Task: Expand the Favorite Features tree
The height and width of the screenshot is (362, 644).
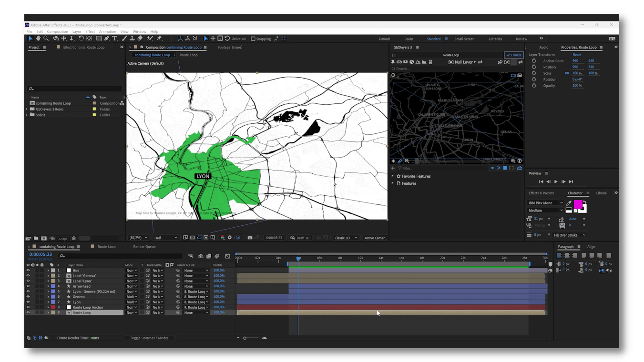Action: pos(393,176)
